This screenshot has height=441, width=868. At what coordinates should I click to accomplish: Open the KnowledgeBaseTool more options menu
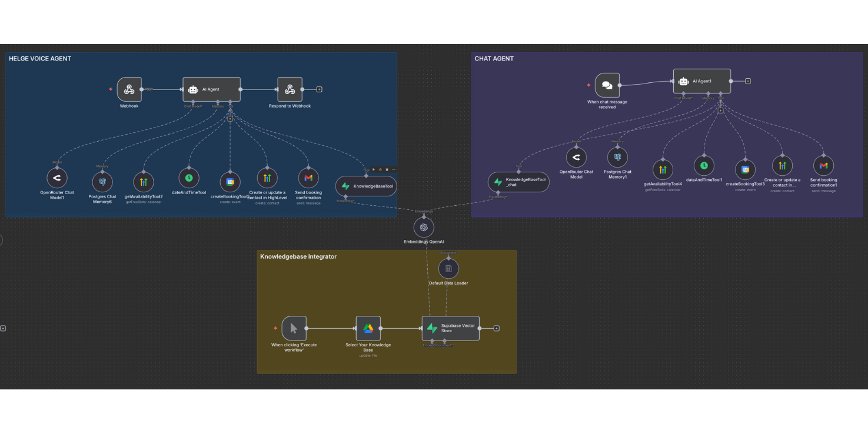(x=393, y=169)
